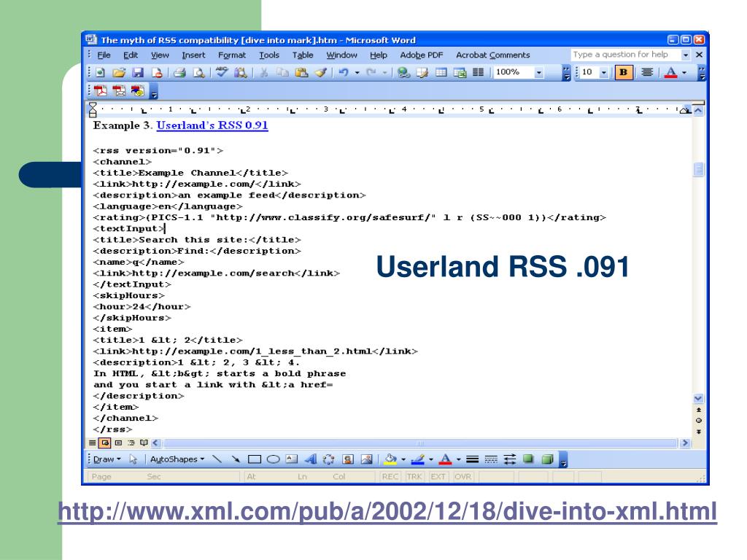The height and width of the screenshot is (560, 747).
Task: Open the Edit menu
Action: point(131,55)
